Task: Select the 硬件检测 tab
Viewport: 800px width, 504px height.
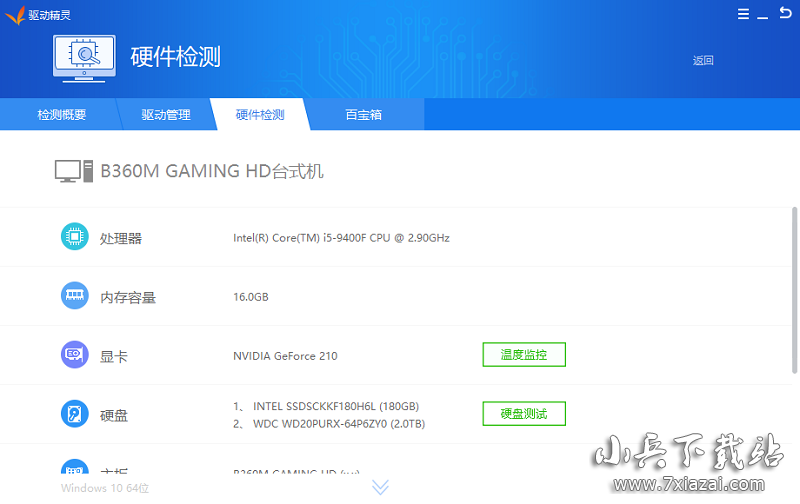Action: coord(260,114)
